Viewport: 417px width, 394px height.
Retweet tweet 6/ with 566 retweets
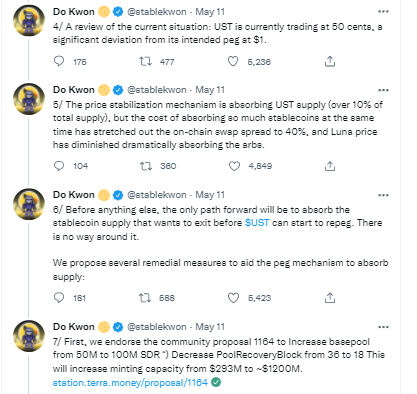tap(145, 298)
